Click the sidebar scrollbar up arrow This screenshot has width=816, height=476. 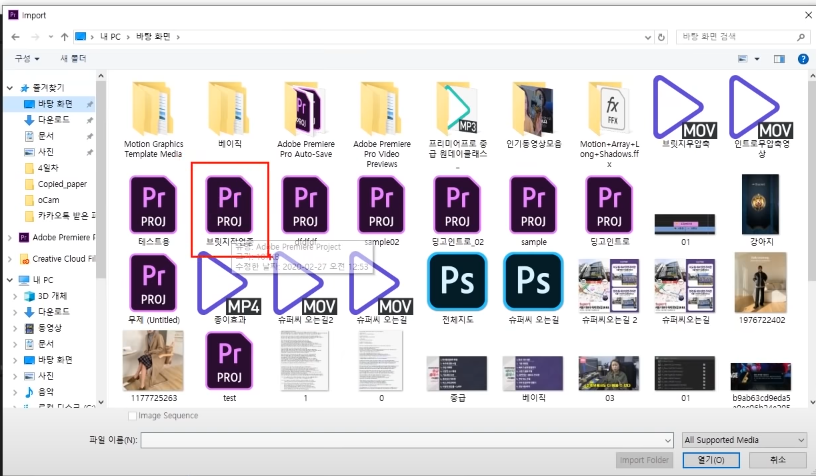[x=101, y=76]
